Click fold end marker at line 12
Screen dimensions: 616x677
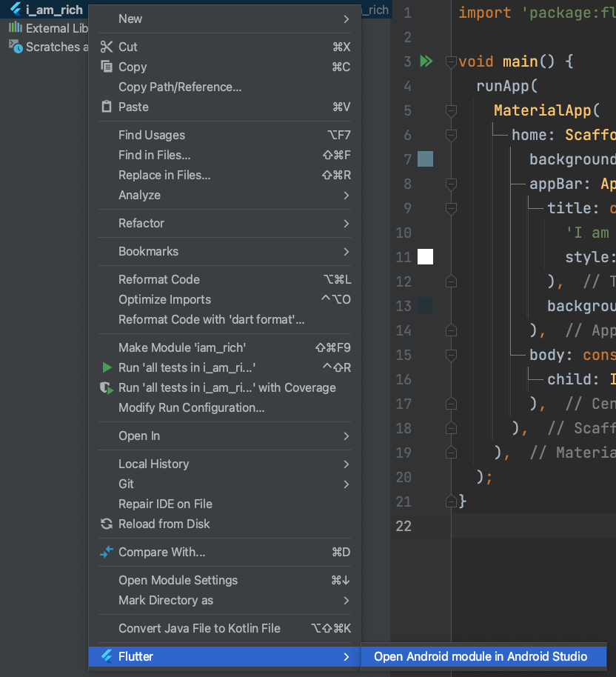point(451,281)
